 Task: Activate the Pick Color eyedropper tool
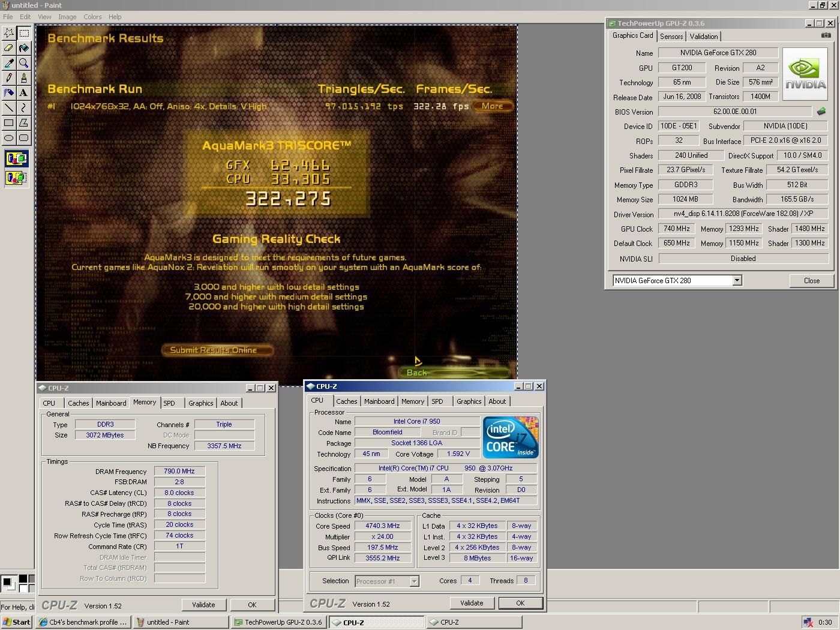click(9, 62)
